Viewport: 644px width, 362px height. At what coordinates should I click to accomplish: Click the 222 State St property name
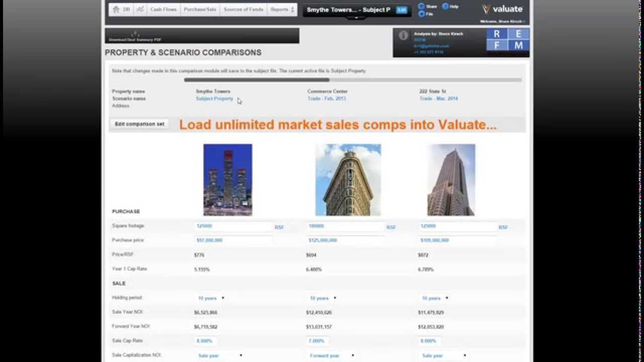[433, 92]
